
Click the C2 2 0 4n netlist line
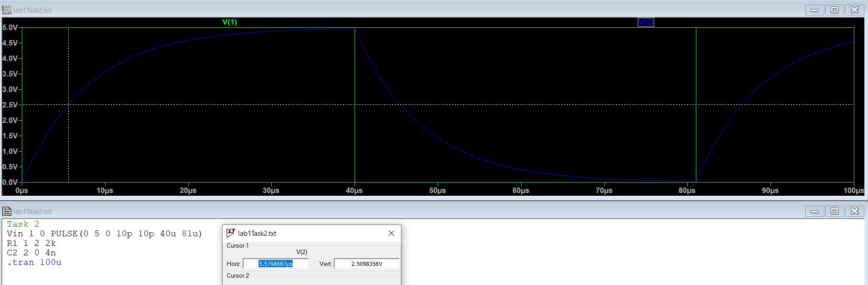coord(31,253)
